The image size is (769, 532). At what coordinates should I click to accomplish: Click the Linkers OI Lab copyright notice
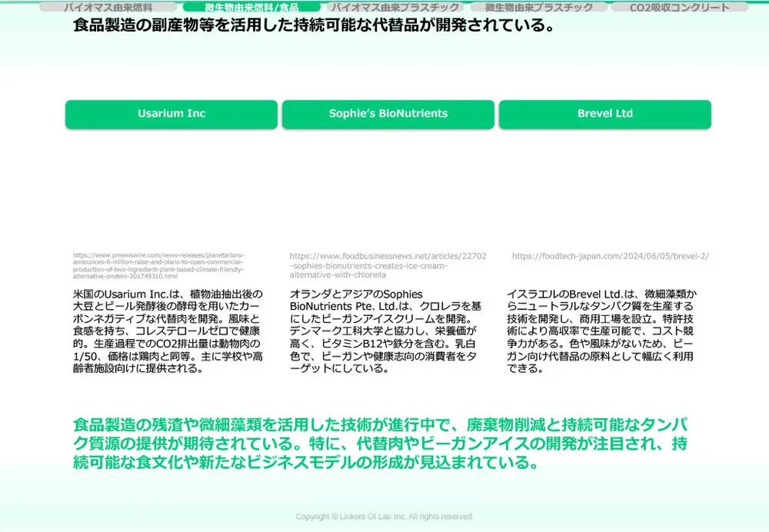(x=384, y=517)
